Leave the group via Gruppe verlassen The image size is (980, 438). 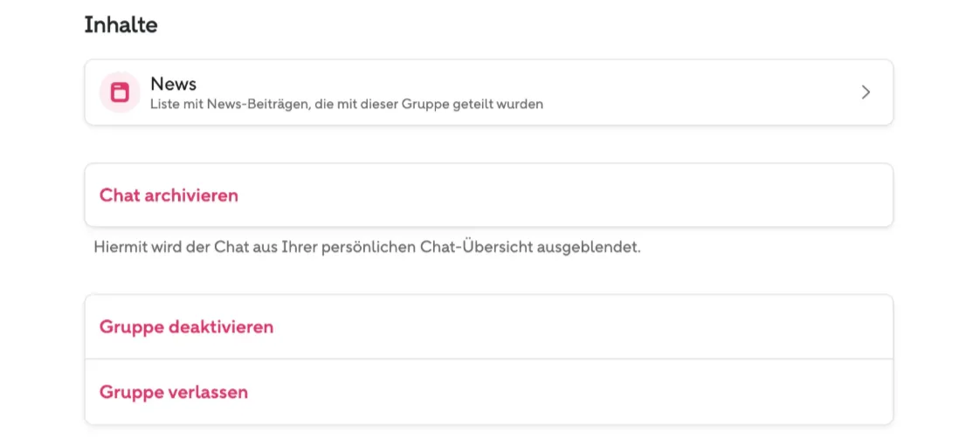[x=489, y=392]
